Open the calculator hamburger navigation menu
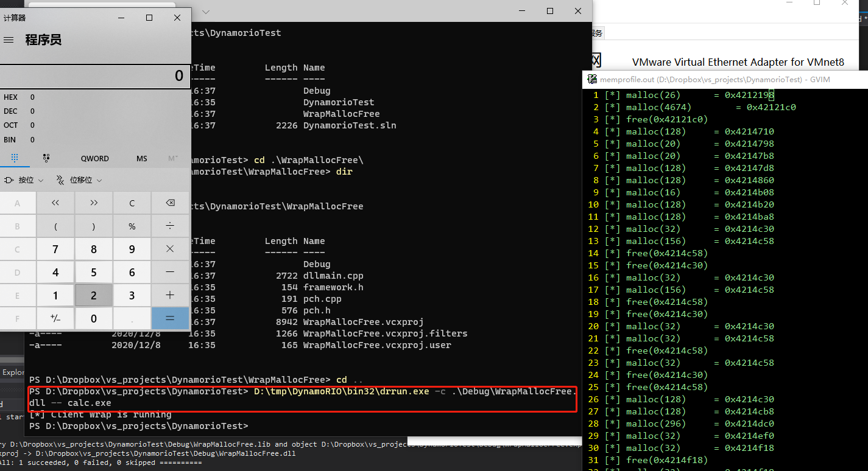The height and width of the screenshot is (471, 868). coord(9,40)
